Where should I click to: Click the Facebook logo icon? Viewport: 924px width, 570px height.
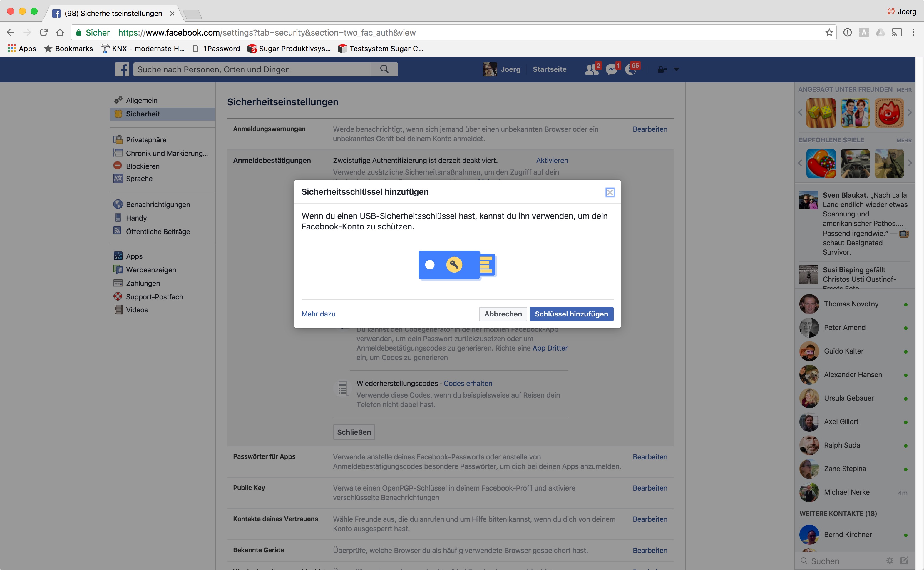pyautogui.click(x=122, y=69)
